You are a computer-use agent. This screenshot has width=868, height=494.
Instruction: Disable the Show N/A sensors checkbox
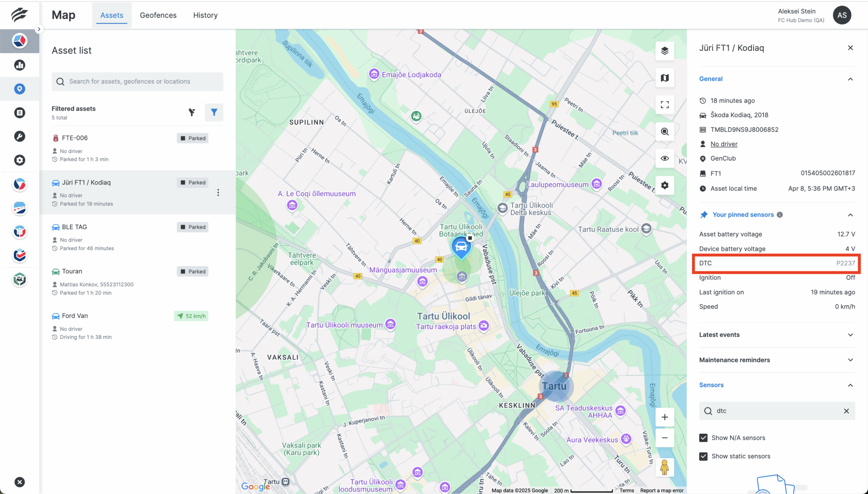[703, 438]
